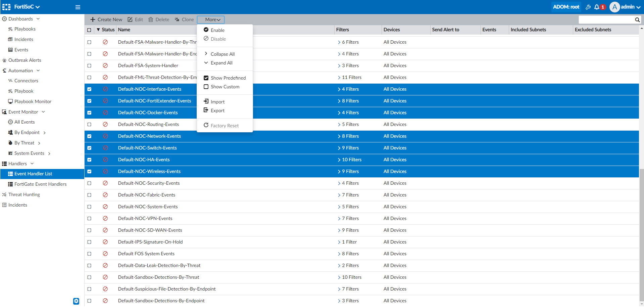Click the Edit toolbar button
The image size is (644, 307).
click(135, 19)
